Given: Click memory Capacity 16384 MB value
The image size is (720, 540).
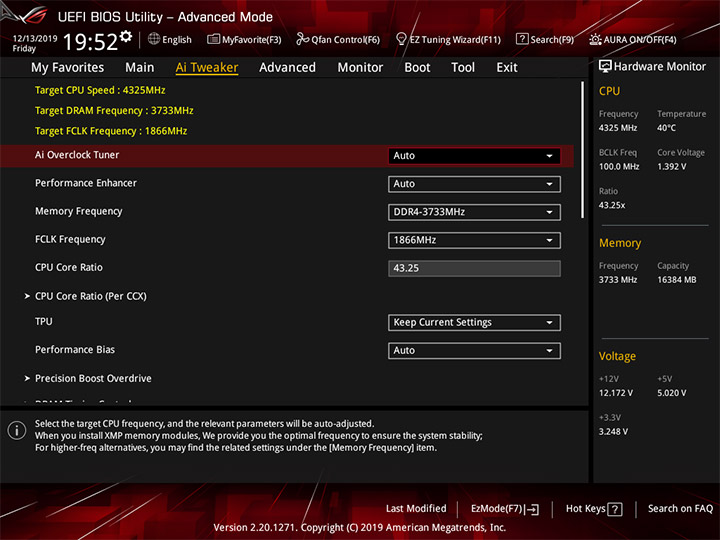Looking at the screenshot, I should pyautogui.click(x=676, y=280).
